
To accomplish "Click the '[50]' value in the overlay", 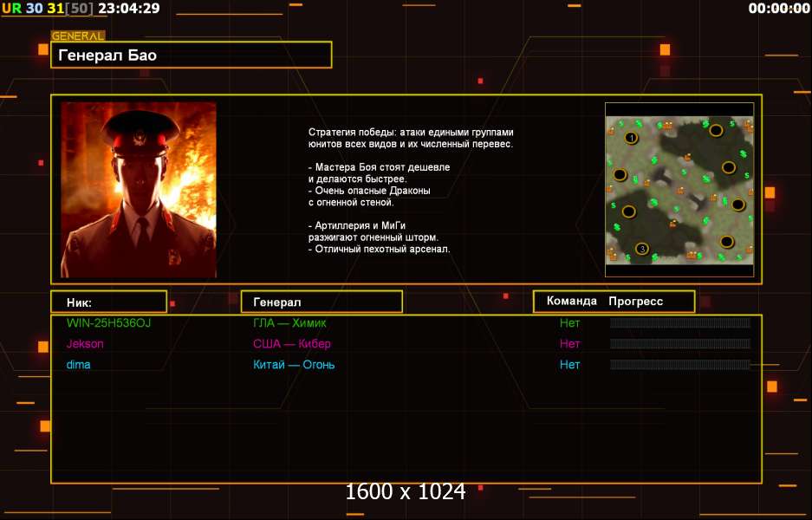I will (79, 9).
